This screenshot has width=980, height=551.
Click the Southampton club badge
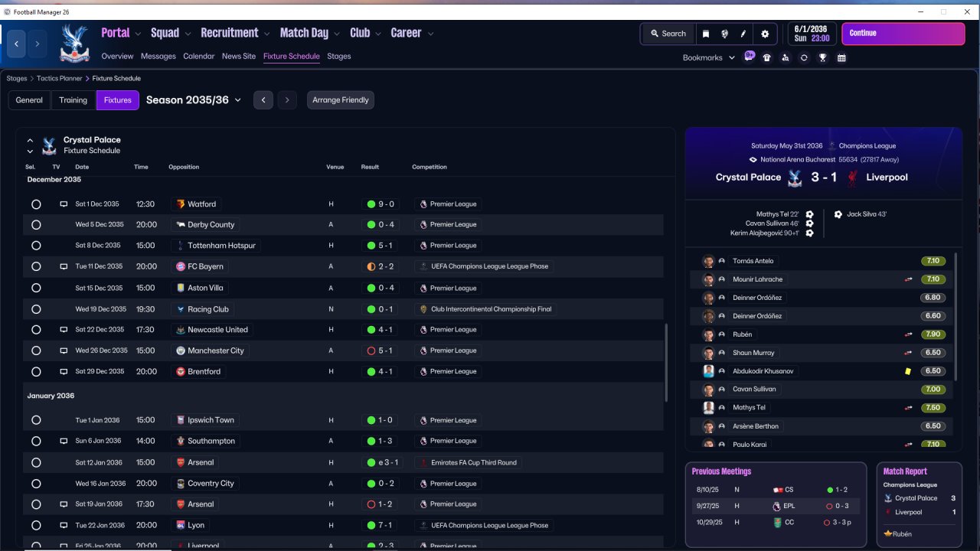coord(181,441)
